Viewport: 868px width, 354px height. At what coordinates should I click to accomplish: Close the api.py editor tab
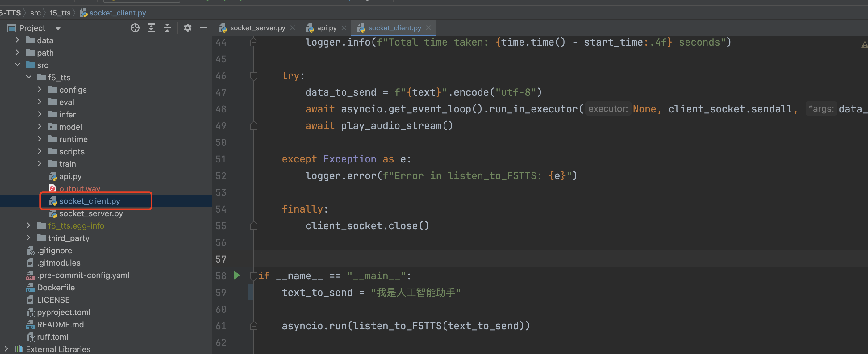coord(344,28)
